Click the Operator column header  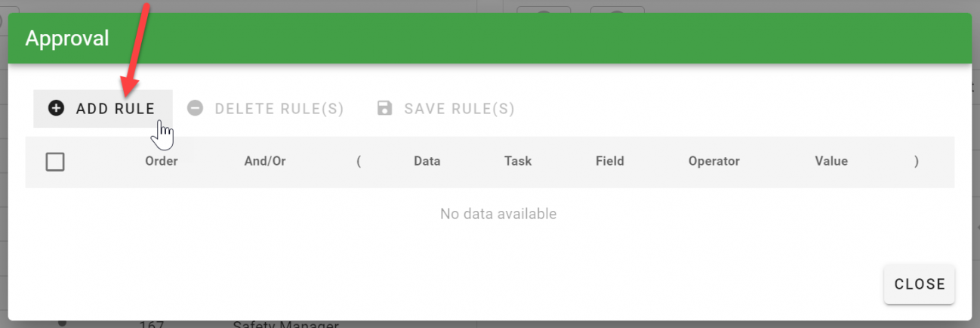click(x=713, y=161)
